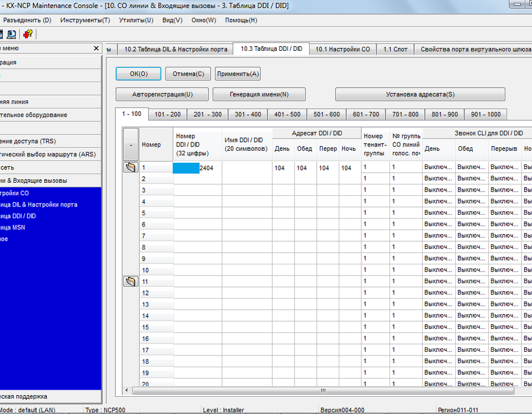This screenshot has height=414, width=532.
Task: Show entries 401 - 500 tab
Action: (x=287, y=114)
